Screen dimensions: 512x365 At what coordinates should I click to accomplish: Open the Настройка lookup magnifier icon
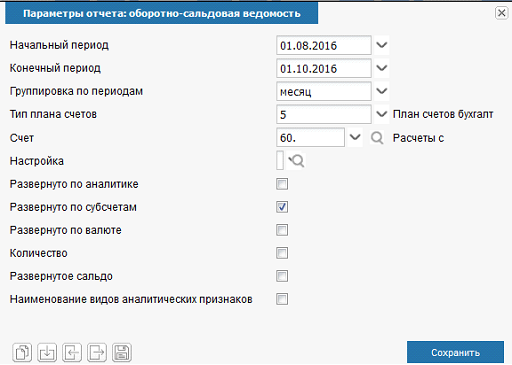point(296,161)
